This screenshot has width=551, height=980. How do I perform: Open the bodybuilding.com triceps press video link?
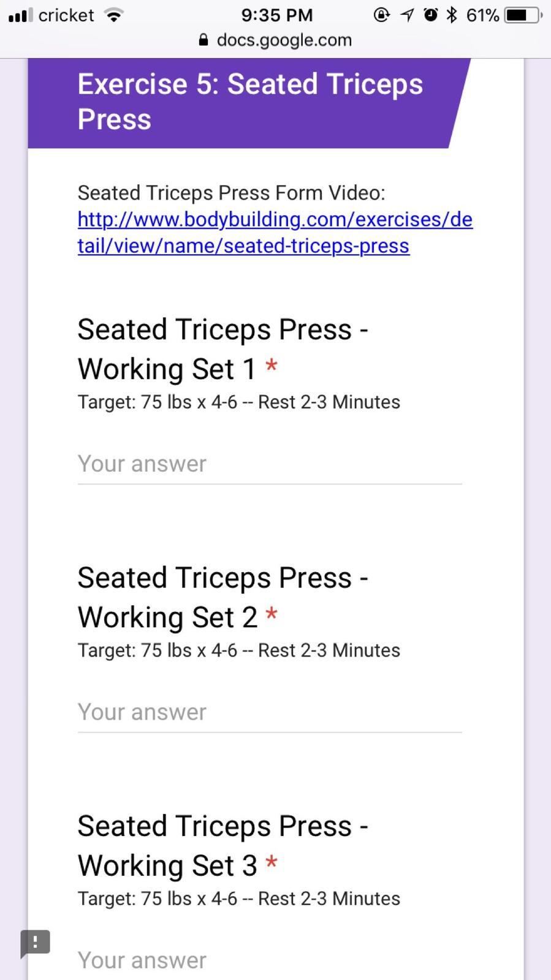coord(275,233)
